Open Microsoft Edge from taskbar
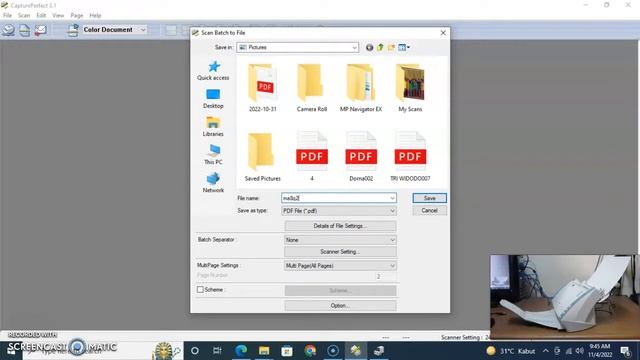The image size is (640, 360). tap(241, 351)
